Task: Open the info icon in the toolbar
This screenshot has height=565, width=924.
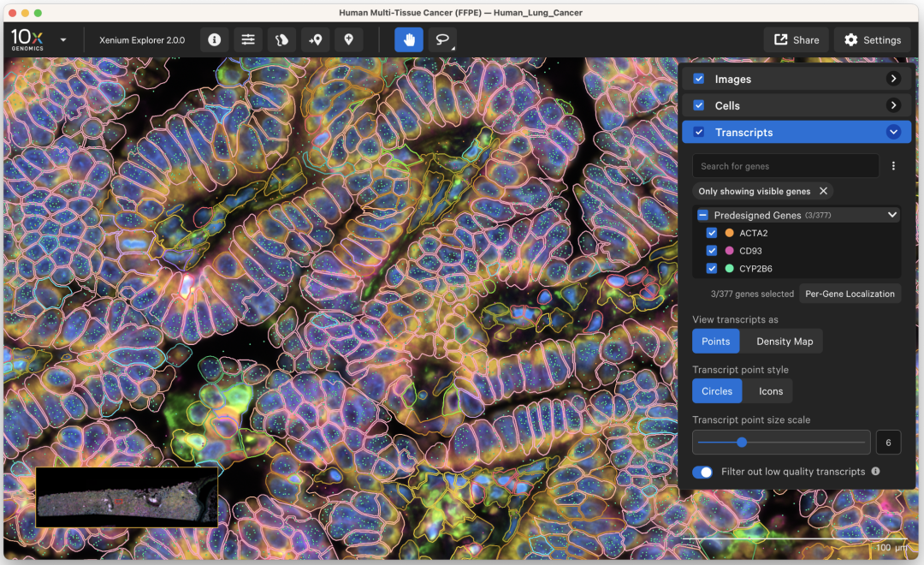Action: tap(215, 39)
